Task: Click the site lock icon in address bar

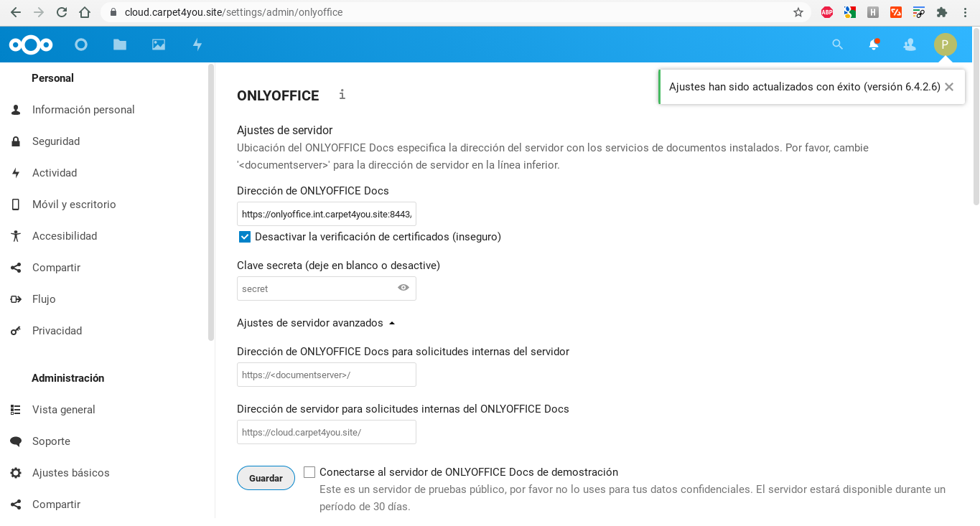Action: click(113, 12)
